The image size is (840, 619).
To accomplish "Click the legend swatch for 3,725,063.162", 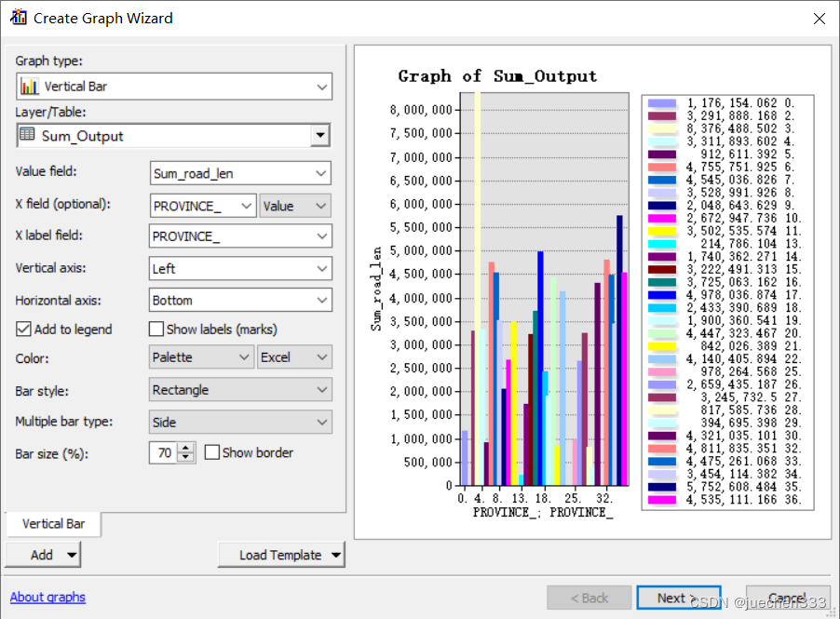I will [x=662, y=282].
